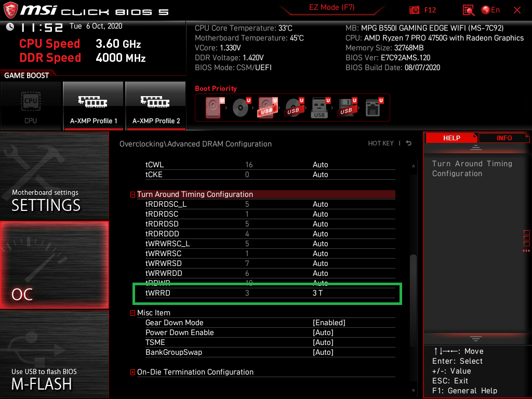Select the optical disc boot device without USB ribbon
The image size is (532, 399).
(241, 108)
